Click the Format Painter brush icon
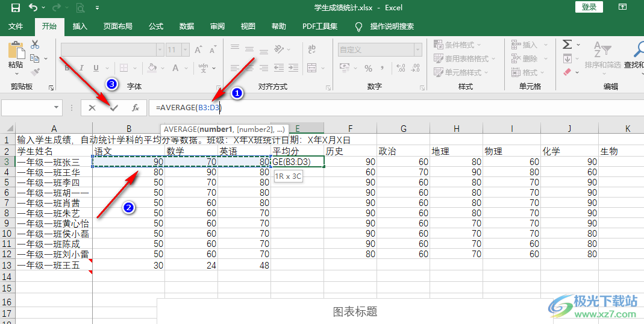The width and height of the screenshot is (644, 324). (36, 72)
